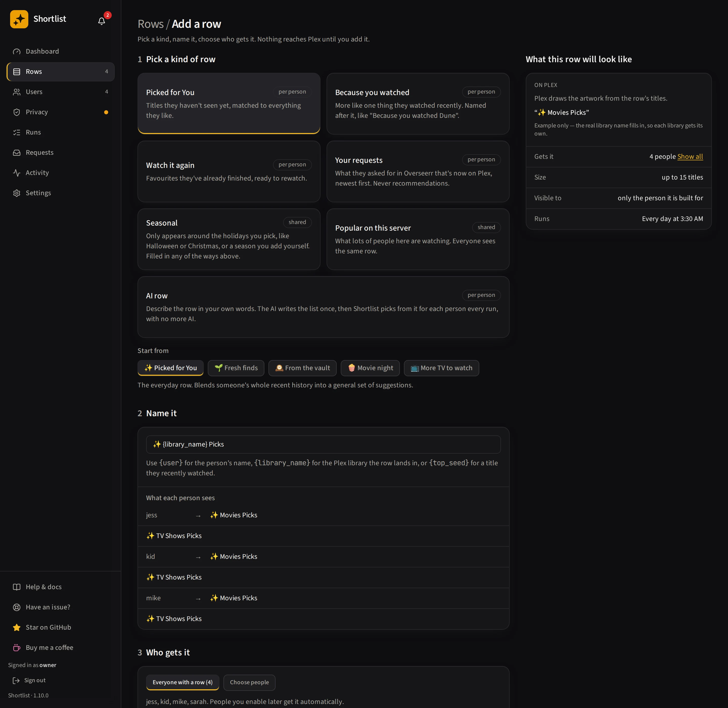This screenshot has height=708, width=728.
Task: Click the Buy me a coffee cup icon
Action: pyautogui.click(x=17, y=647)
